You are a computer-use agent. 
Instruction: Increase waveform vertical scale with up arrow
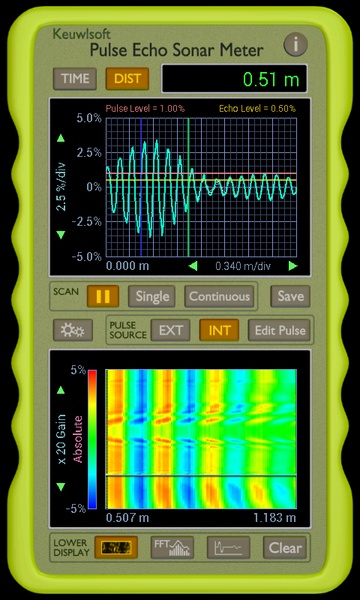point(61,138)
